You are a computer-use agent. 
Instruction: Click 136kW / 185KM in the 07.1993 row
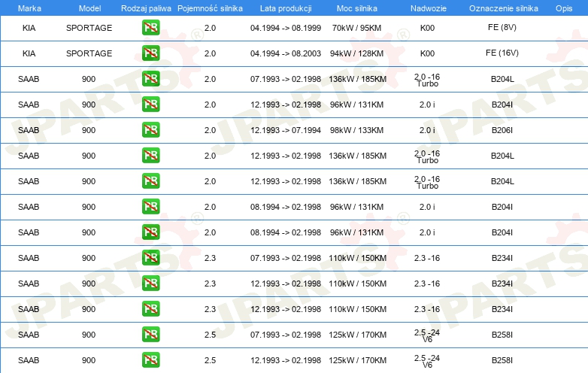[357, 79]
